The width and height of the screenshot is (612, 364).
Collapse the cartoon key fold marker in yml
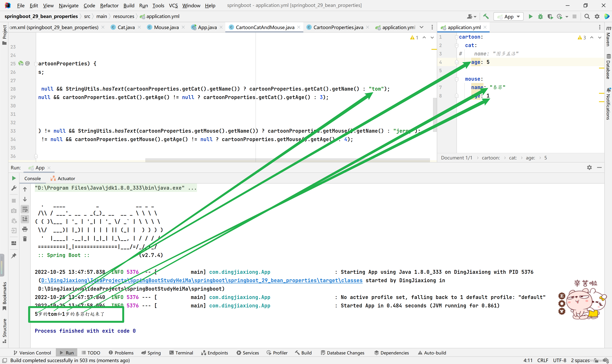457,37
